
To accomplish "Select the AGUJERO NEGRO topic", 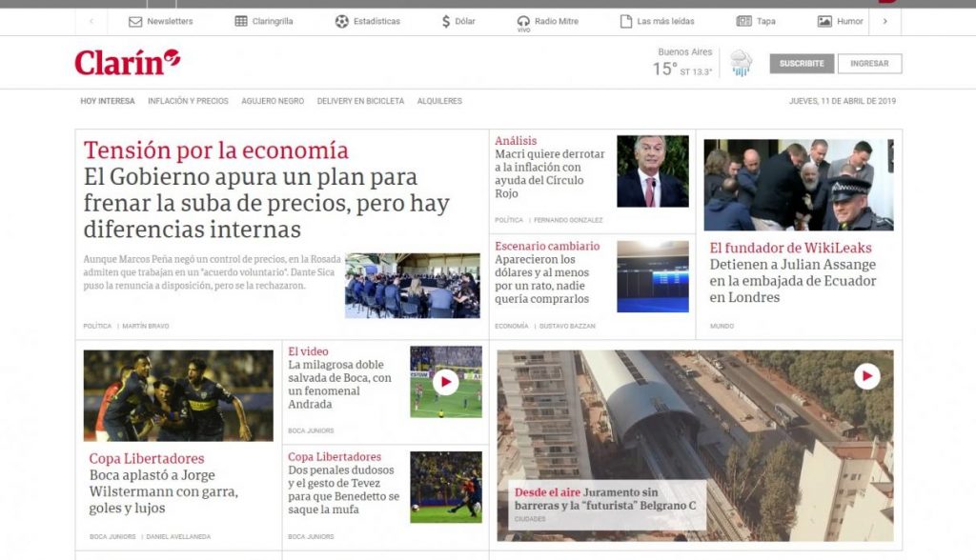I will [273, 101].
